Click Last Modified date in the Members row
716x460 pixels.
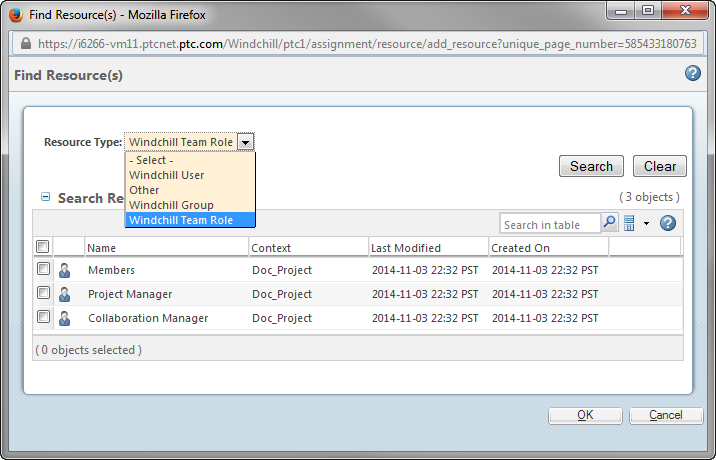pyautogui.click(x=425, y=270)
